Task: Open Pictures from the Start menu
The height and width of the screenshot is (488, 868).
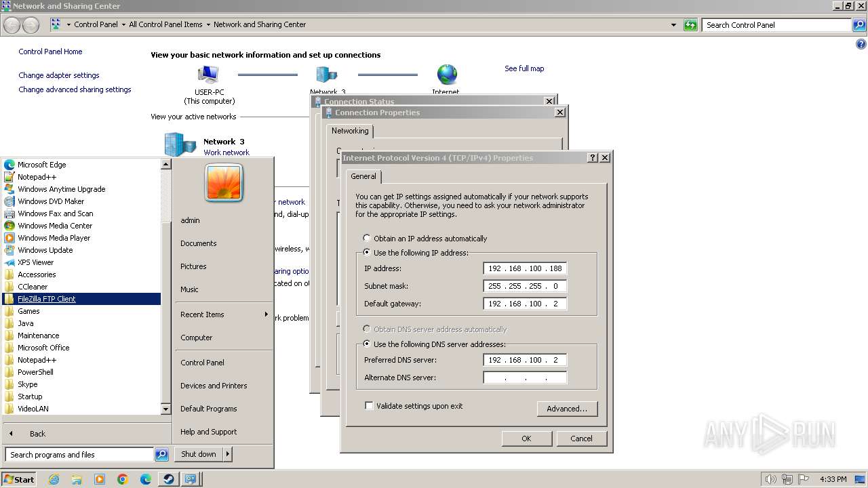Action: [193, 266]
